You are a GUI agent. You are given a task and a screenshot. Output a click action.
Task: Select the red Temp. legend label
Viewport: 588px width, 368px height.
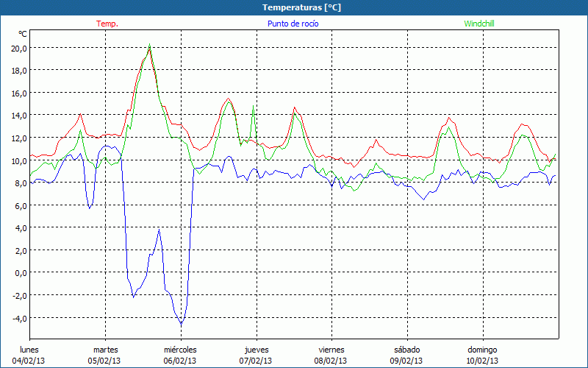click(x=107, y=24)
